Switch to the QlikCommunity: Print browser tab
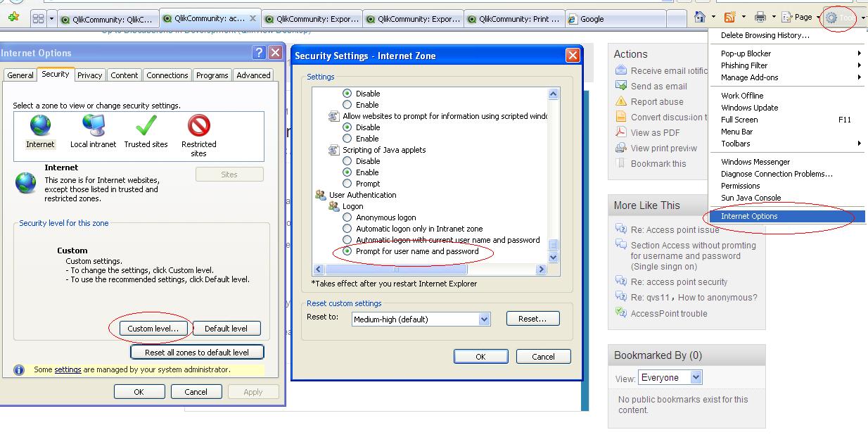Screen dimensions: 868x437 click(514, 19)
